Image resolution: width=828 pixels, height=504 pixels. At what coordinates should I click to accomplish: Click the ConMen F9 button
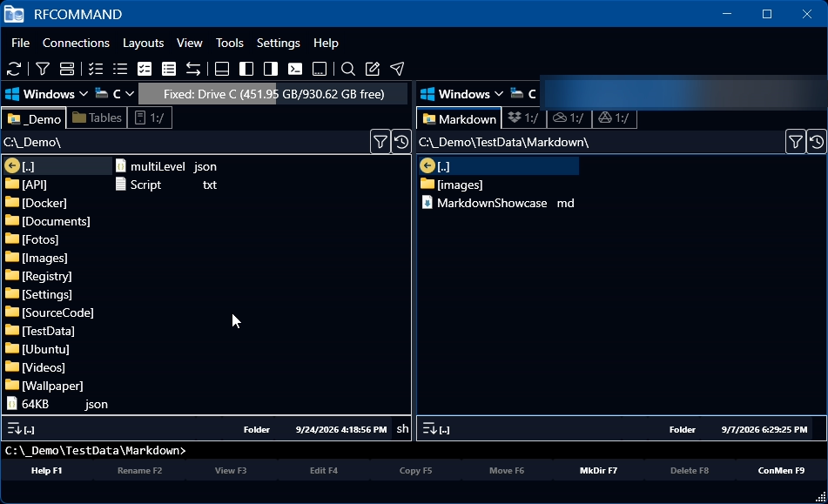781,470
